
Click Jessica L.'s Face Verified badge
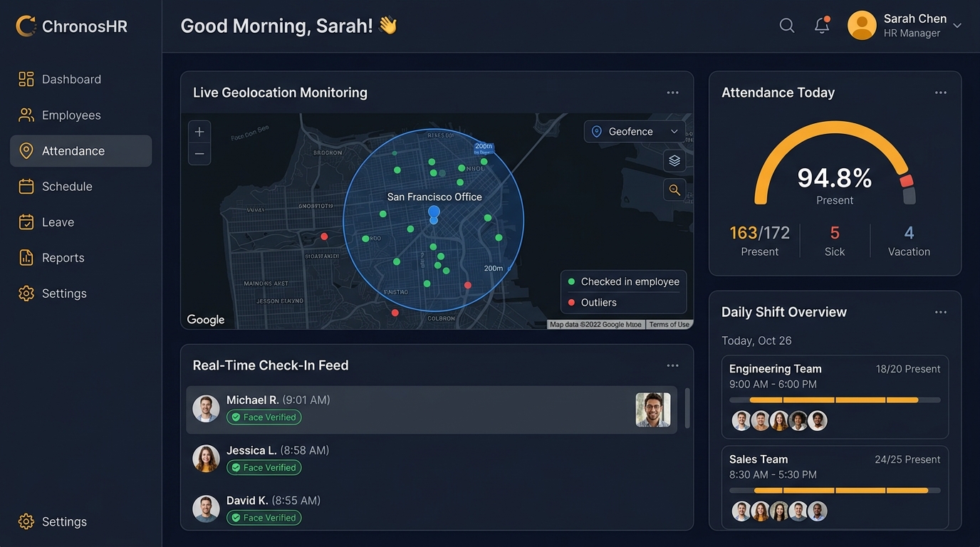coord(264,468)
